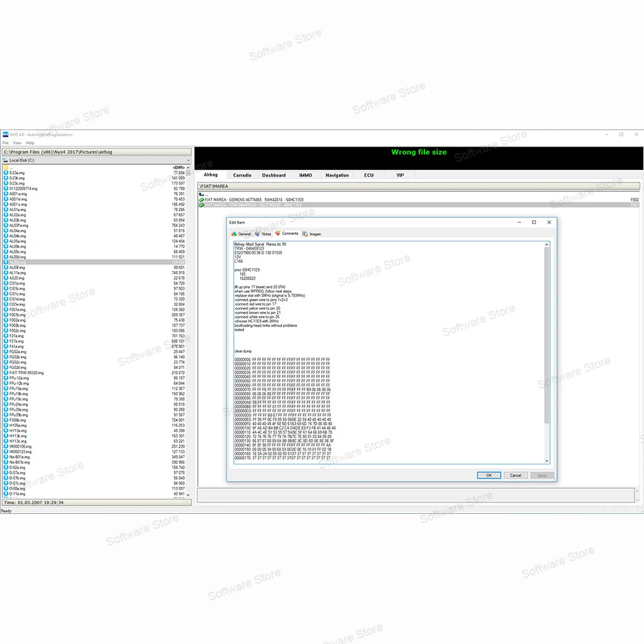Switch to the Navigation tab
The height and width of the screenshot is (644, 644).
click(337, 175)
